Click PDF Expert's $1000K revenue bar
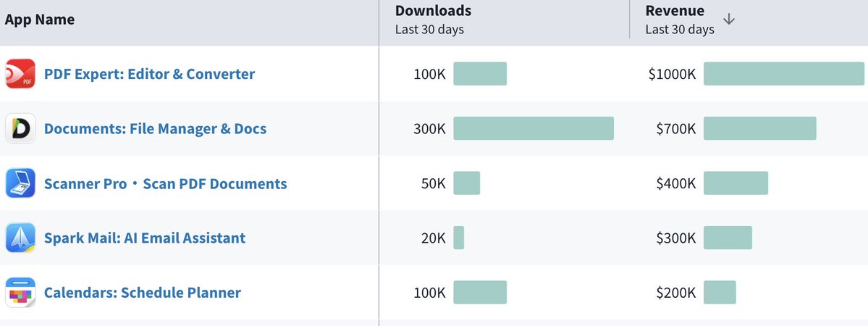The height and width of the screenshot is (326, 868). 784,74
